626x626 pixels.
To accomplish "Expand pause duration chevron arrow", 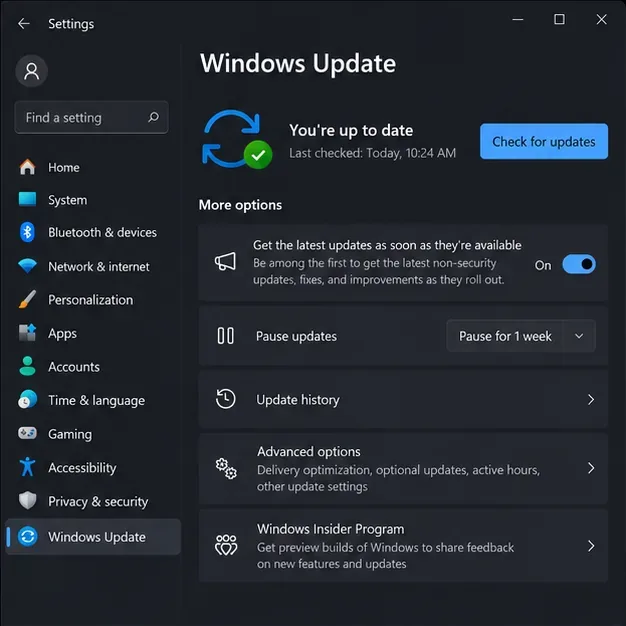I will coord(579,336).
